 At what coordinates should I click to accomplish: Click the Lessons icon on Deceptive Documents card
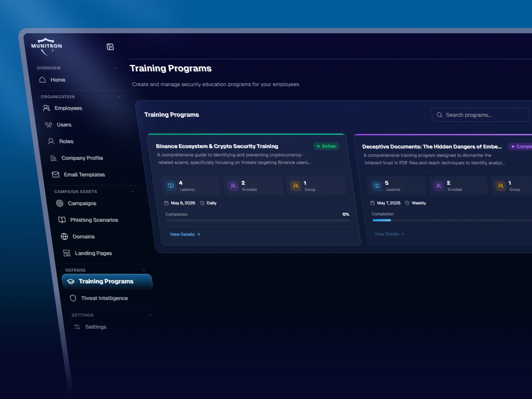point(377,186)
